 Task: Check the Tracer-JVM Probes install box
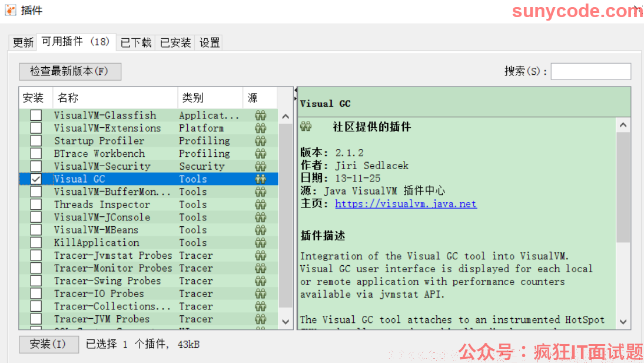tap(36, 319)
